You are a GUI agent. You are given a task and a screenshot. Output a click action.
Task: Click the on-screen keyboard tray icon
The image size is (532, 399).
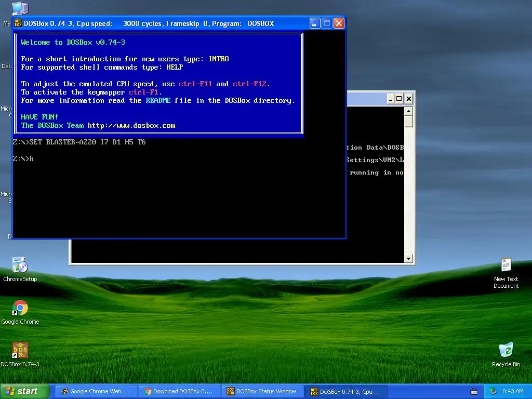[474, 392]
